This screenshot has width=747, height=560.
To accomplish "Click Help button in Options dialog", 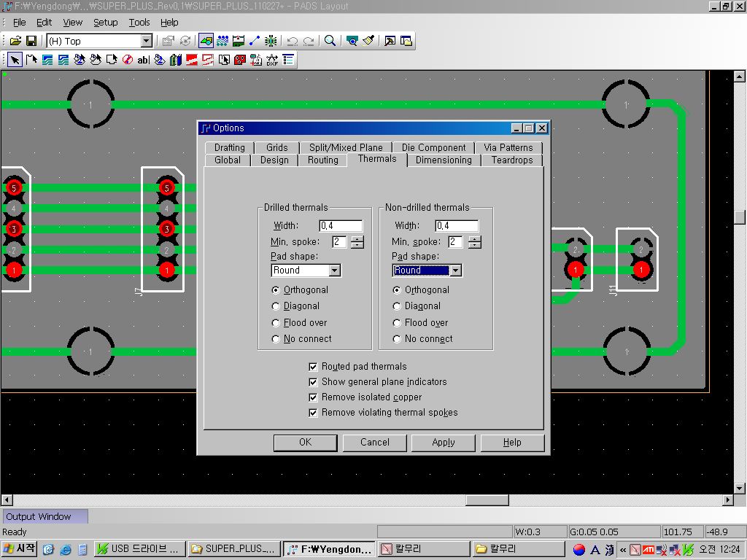I will [513, 443].
